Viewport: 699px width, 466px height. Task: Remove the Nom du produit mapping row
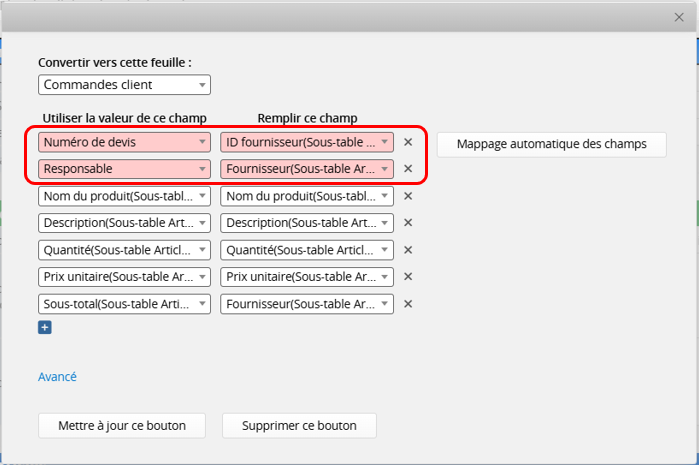(408, 196)
